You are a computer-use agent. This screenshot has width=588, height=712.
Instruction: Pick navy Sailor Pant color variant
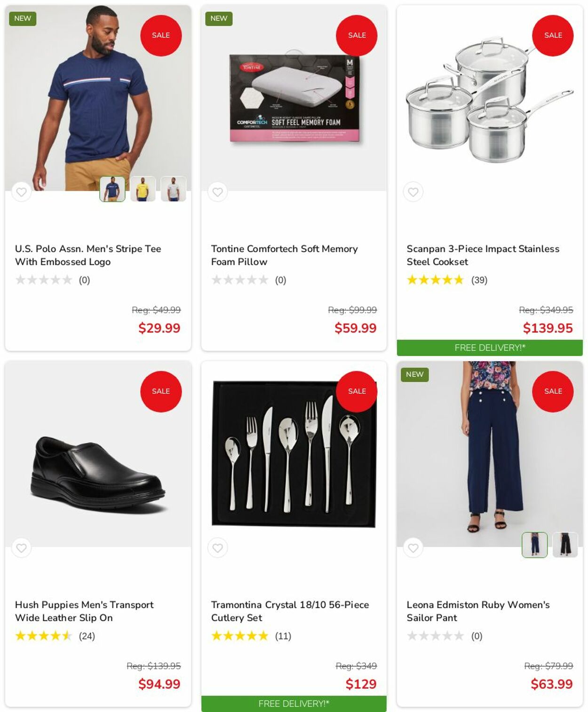[534, 545]
